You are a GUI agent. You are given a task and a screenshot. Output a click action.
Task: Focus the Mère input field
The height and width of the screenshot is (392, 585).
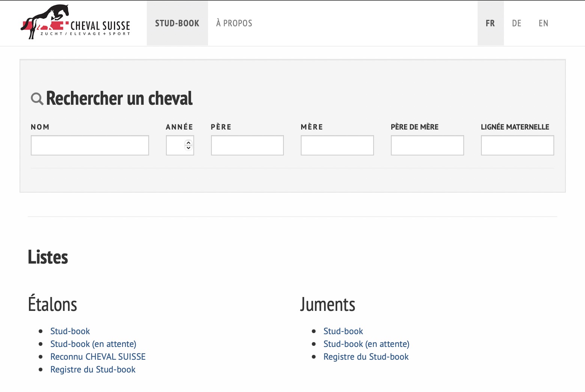337,145
